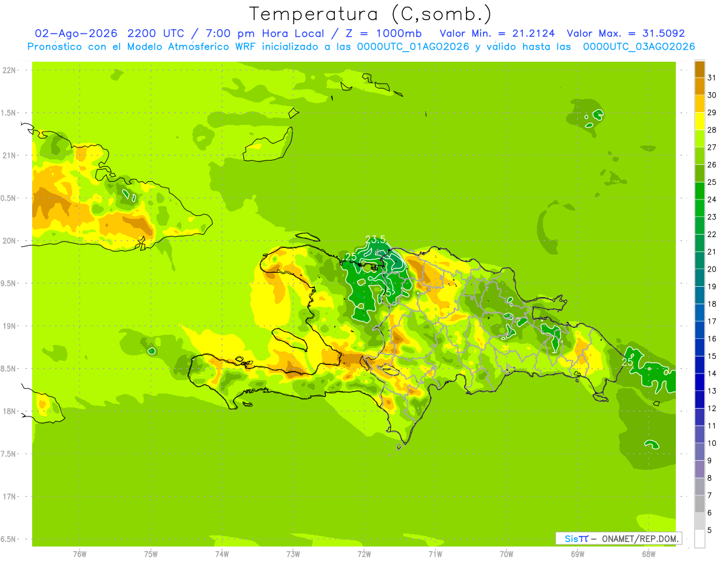This screenshot has height=562, width=728.
Task: Click the colorbar tick label '18'
Action: [712, 304]
